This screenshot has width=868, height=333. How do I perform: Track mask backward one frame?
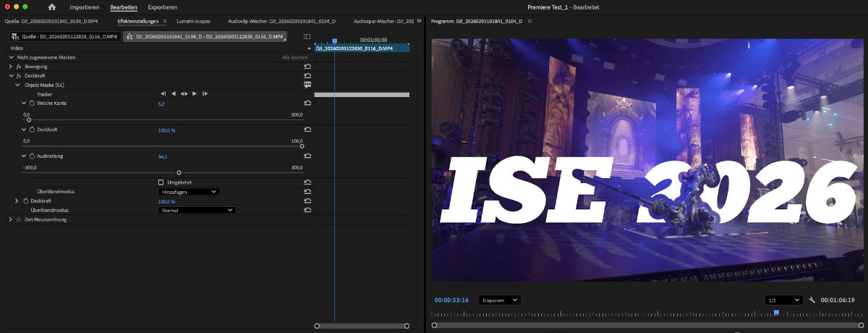click(163, 94)
